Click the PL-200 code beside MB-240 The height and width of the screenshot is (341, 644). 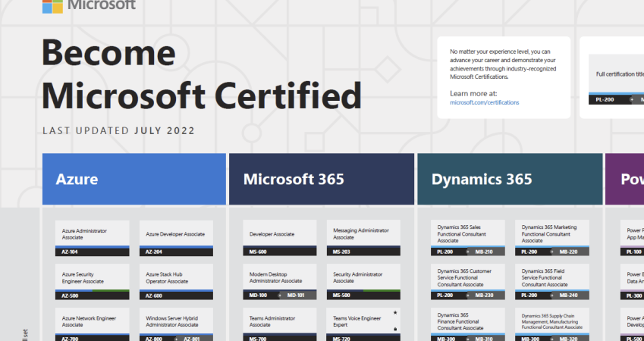click(529, 296)
